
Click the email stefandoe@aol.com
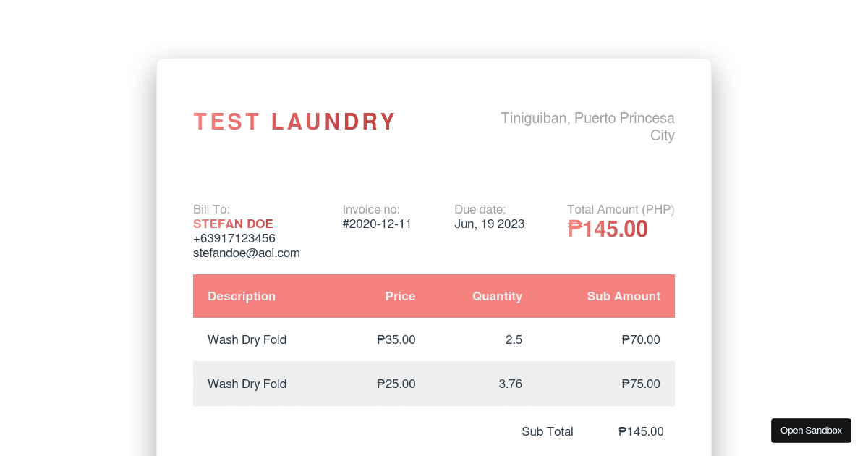pyautogui.click(x=246, y=253)
